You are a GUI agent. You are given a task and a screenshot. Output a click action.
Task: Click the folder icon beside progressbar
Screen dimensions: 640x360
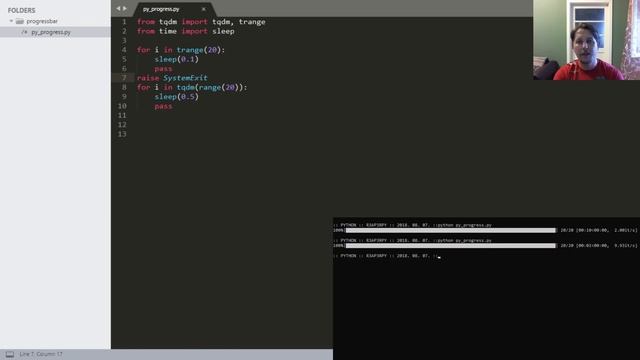pyautogui.click(x=20, y=21)
